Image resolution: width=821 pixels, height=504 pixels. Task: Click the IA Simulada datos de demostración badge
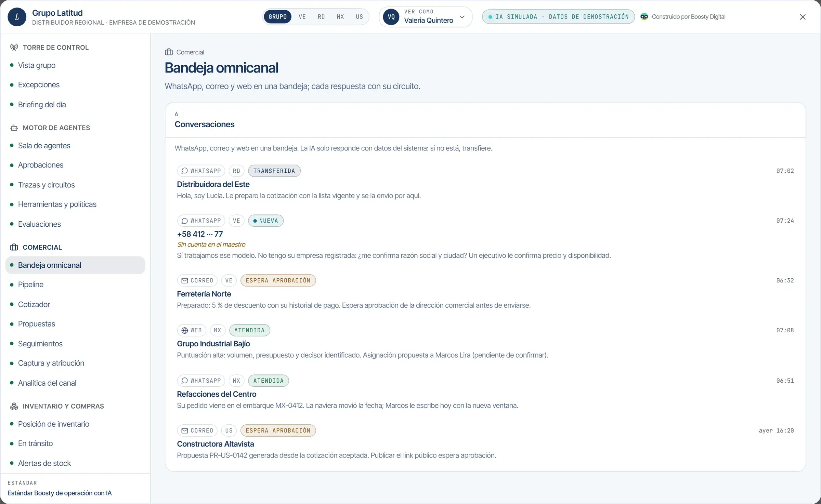(x=558, y=17)
